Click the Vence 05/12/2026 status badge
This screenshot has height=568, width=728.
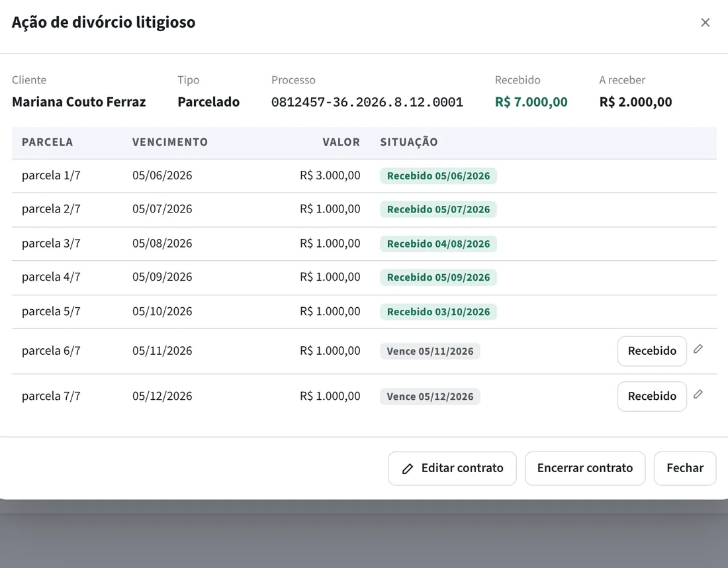point(430,397)
